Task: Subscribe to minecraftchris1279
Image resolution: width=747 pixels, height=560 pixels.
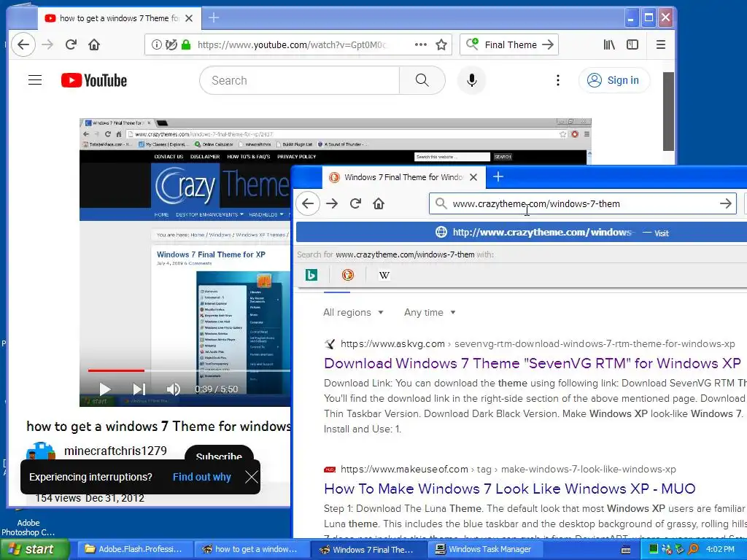Action: [x=219, y=454]
